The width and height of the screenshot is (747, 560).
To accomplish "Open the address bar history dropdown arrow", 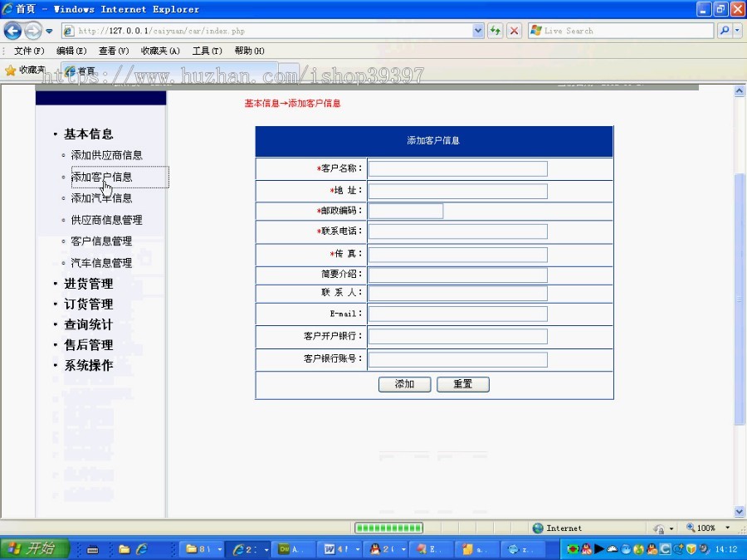I will [478, 31].
